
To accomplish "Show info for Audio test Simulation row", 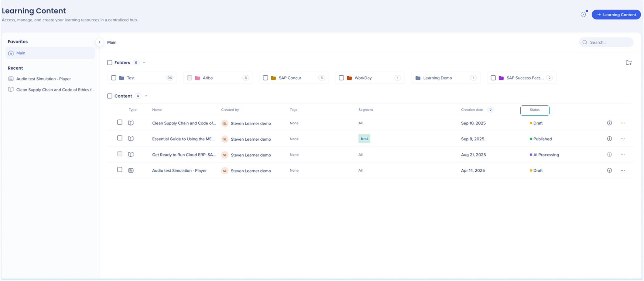I will click(x=609, y=170).
